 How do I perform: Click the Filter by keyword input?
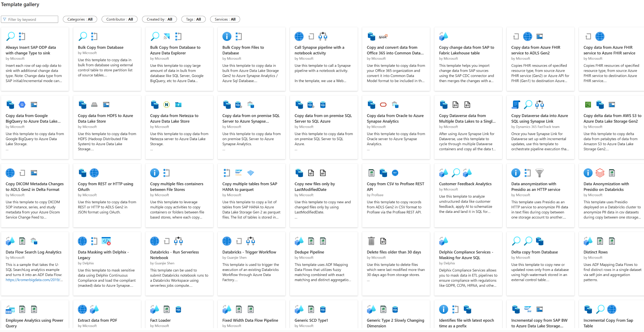[x=30, y=19]
